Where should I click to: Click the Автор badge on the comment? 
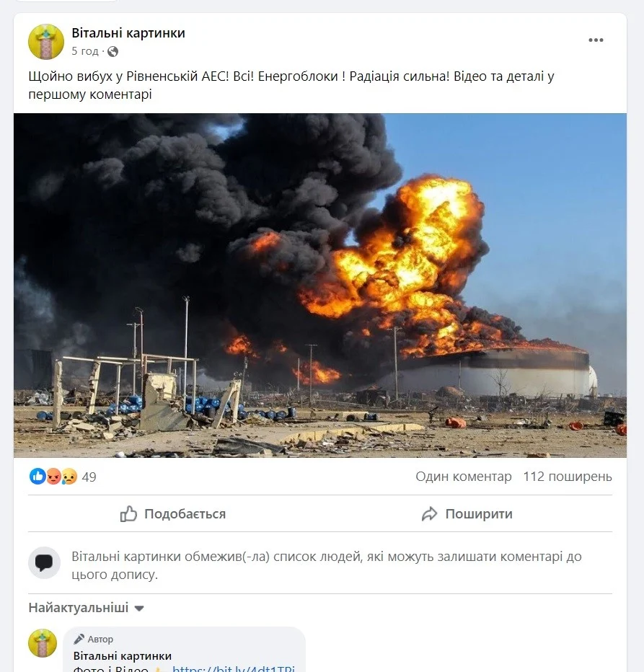pyautogui.click(x=94, y=639)
